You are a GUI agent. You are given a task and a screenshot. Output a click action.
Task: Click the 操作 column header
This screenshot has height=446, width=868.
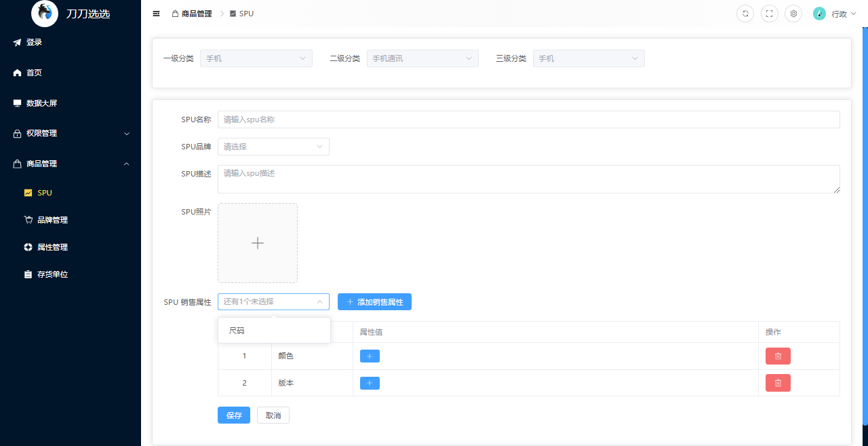pyautogui.click(x=799, y=332)
